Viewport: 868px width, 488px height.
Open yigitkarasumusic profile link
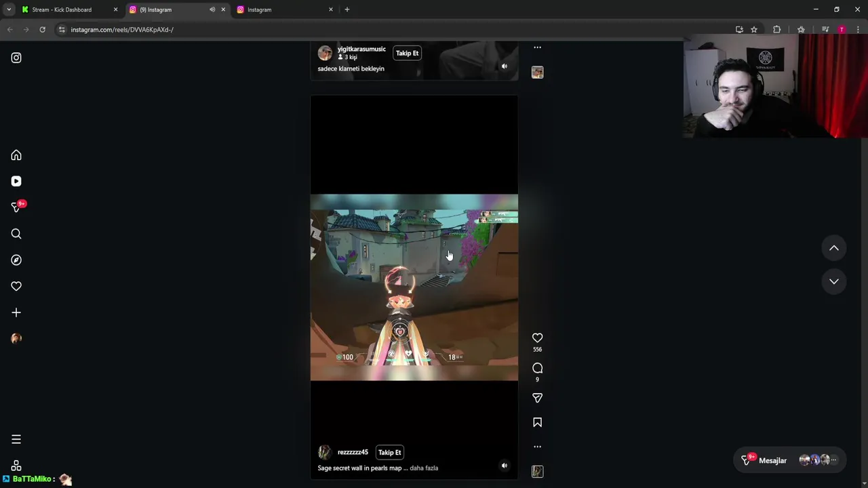coord(361,49)
